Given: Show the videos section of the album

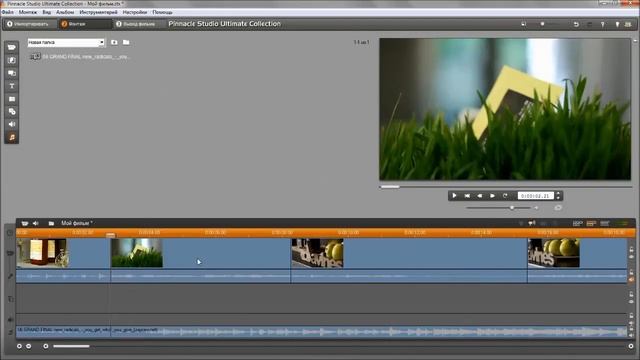Looking at the screenshot, I should coord(12,47).
